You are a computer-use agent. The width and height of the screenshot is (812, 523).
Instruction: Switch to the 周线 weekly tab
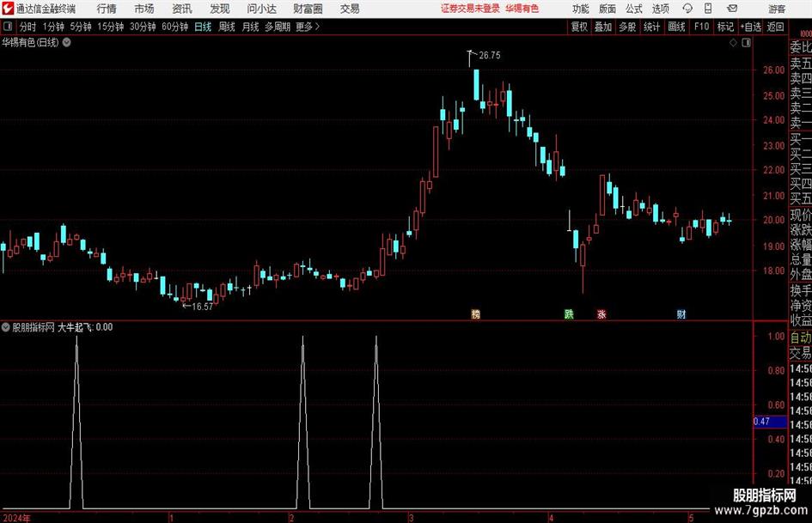pyautogui.click(x=227, y=27)
